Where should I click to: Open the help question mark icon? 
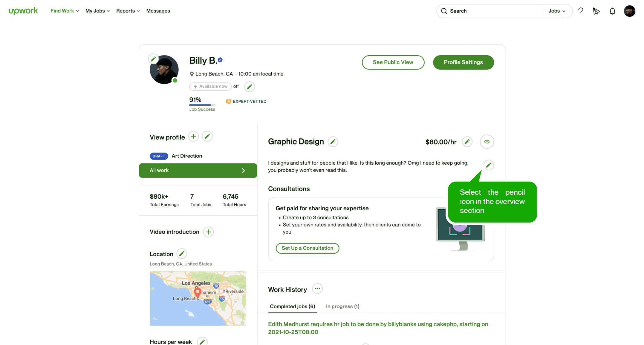point(581,11)
